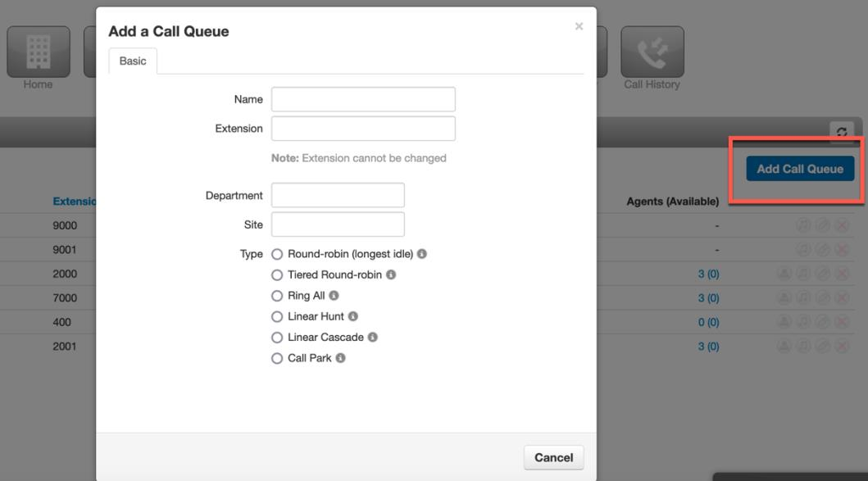Image resolution: width=868 pixels, height=481 pixels.
Task: Open music on hold icon for queue 9001
Action: point(803,250)
